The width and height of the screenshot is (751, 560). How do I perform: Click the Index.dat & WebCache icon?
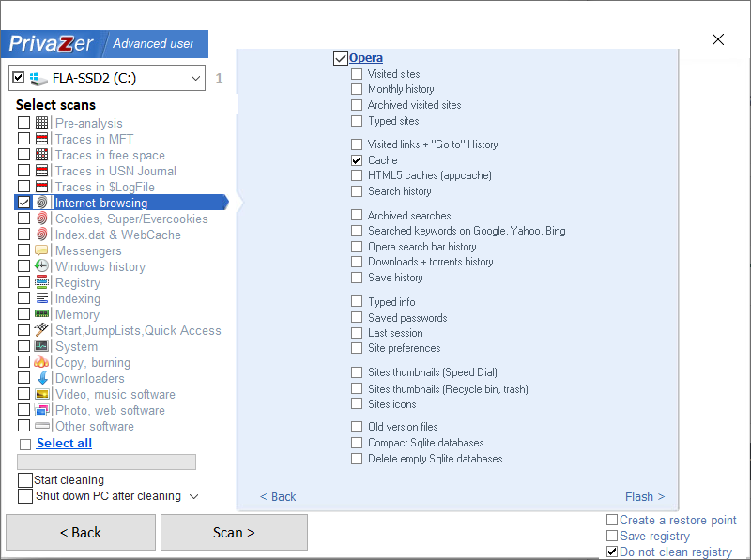coord(41,235)
